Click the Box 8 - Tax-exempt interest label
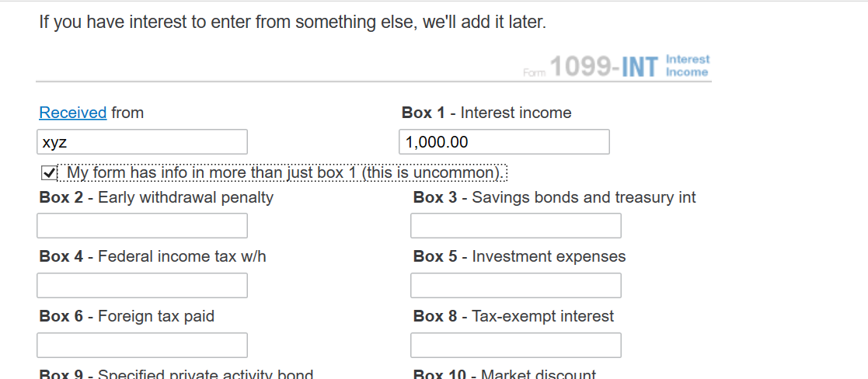Screen dimensions: 868x379 click(514, 316)
